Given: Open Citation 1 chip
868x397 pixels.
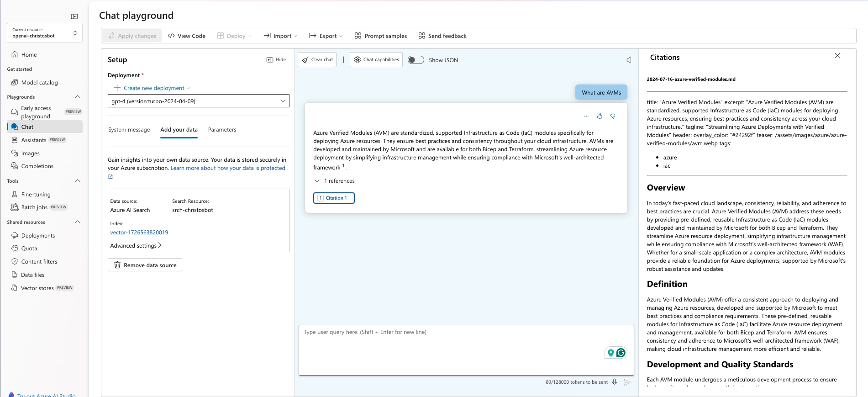Looking at the screenshot, I should coord(334,198).
